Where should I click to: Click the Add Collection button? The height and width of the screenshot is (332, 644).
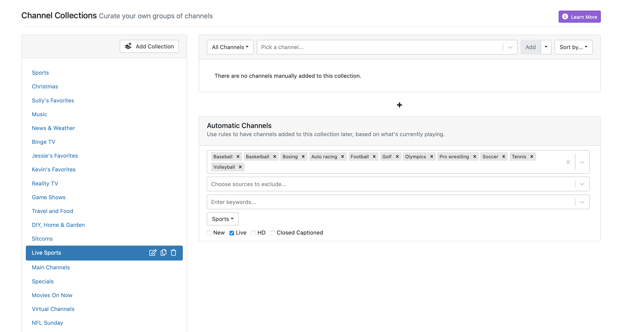point(149,46)
